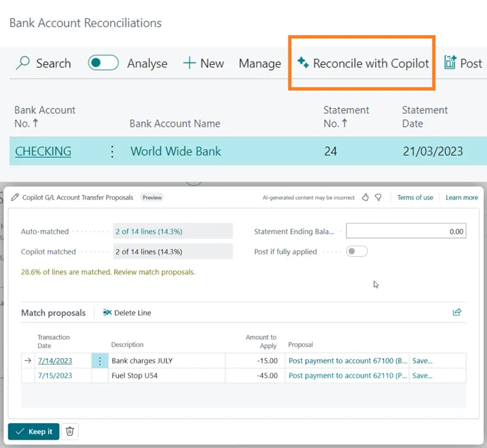
Task: Click Delete Line in Match proposals
Action: (x=127, y=312)
